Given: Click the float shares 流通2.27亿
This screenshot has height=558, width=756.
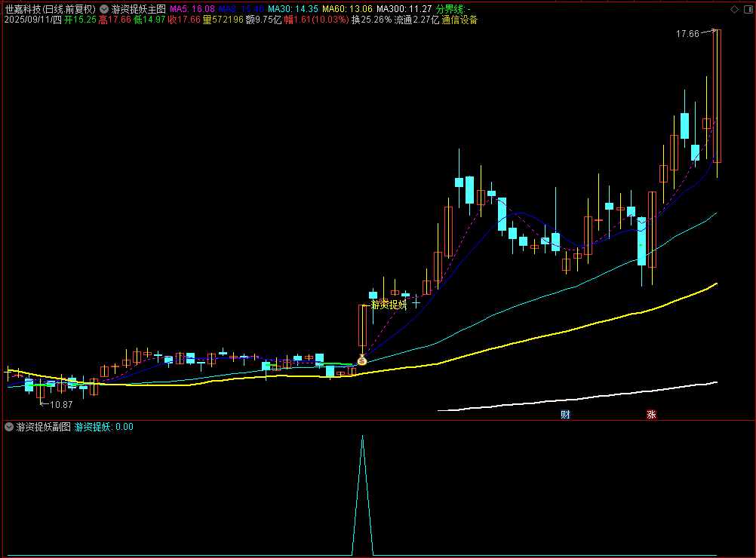Looking at the screenshot, I should [417, 20].
